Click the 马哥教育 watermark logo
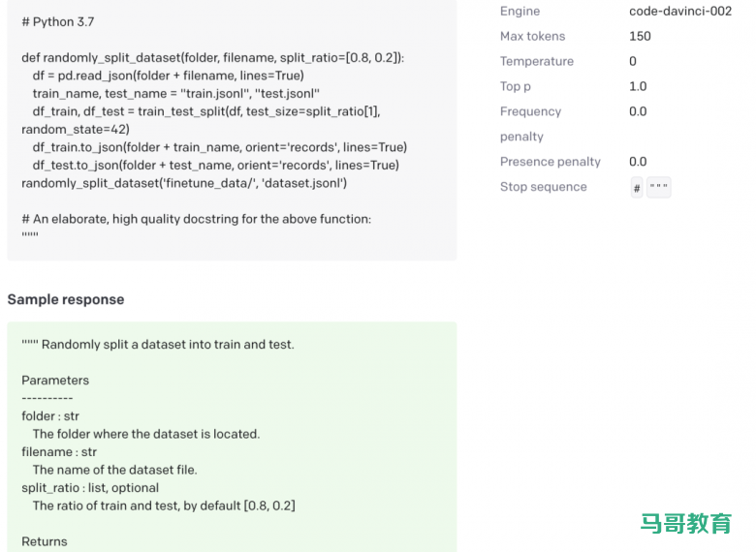The image size is (756, 552). tap(686, 524)
